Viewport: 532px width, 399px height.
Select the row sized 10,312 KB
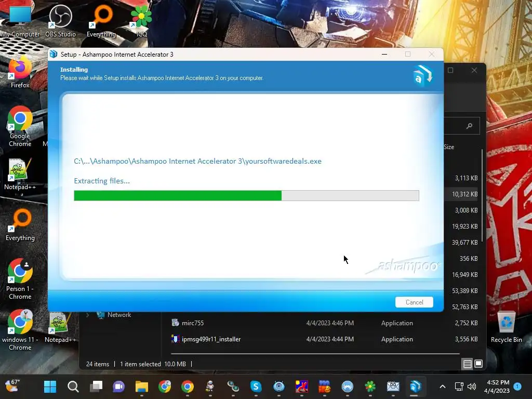pyautogui.click(x=461, y=194)
